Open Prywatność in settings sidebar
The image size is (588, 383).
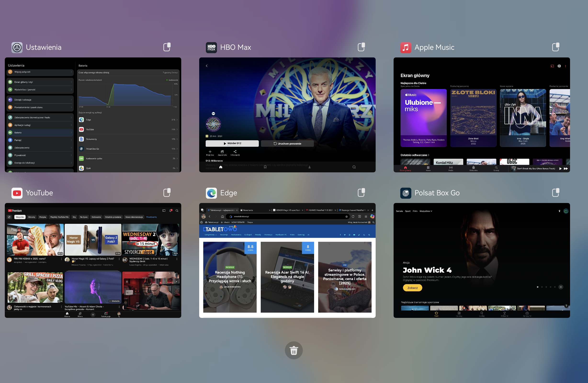(x=40, y=155)
